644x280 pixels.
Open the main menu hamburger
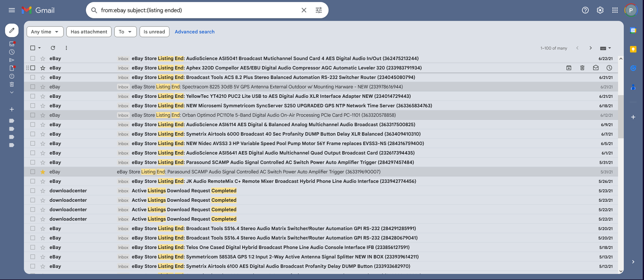[11, 10]
